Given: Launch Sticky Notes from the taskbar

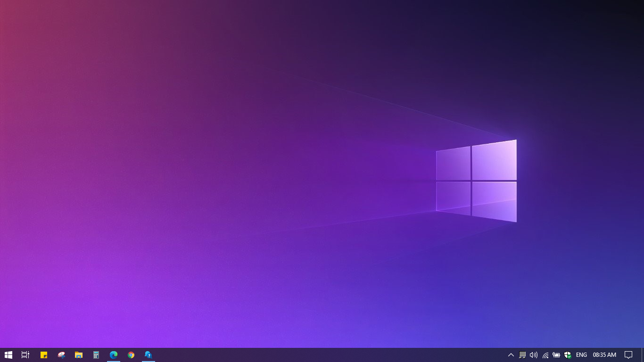Looking at the screenshot, I should pos(44,355).
